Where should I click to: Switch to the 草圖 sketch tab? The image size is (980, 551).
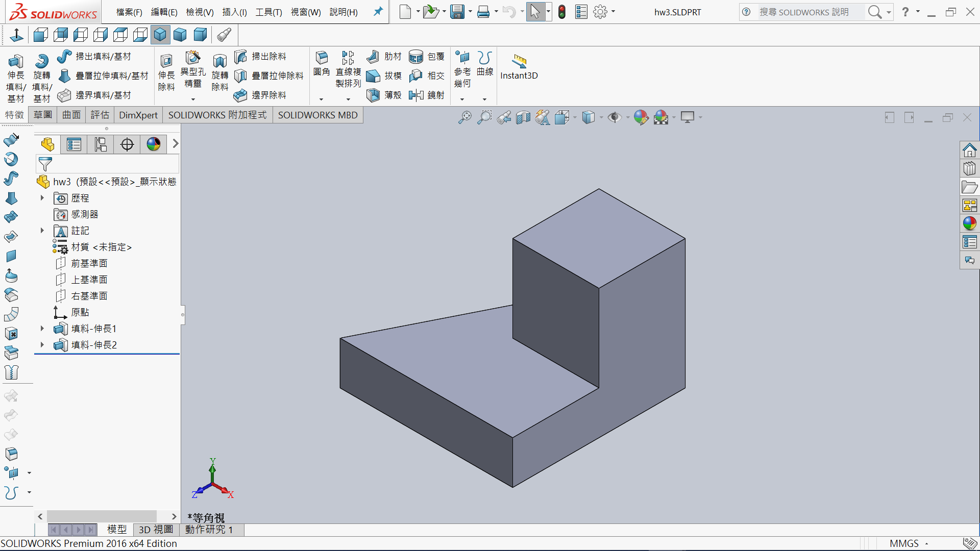click(43, 115)
